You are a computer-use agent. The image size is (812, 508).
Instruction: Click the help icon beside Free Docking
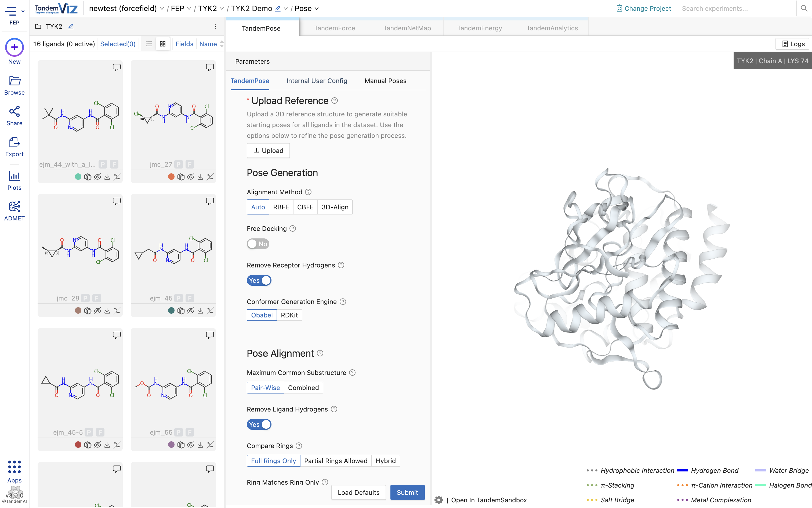(293, 228)
